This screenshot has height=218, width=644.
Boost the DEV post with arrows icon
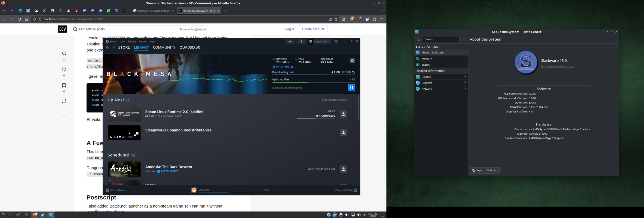coord(64,101)
